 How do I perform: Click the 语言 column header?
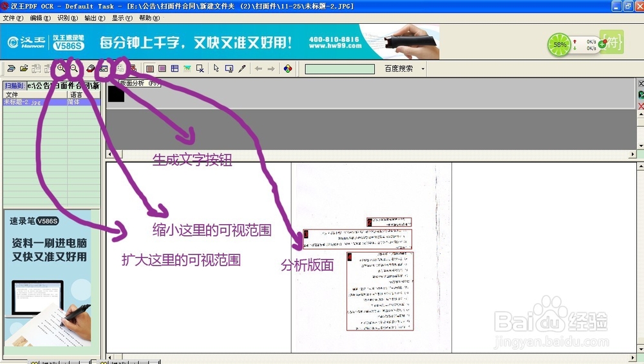84,95
